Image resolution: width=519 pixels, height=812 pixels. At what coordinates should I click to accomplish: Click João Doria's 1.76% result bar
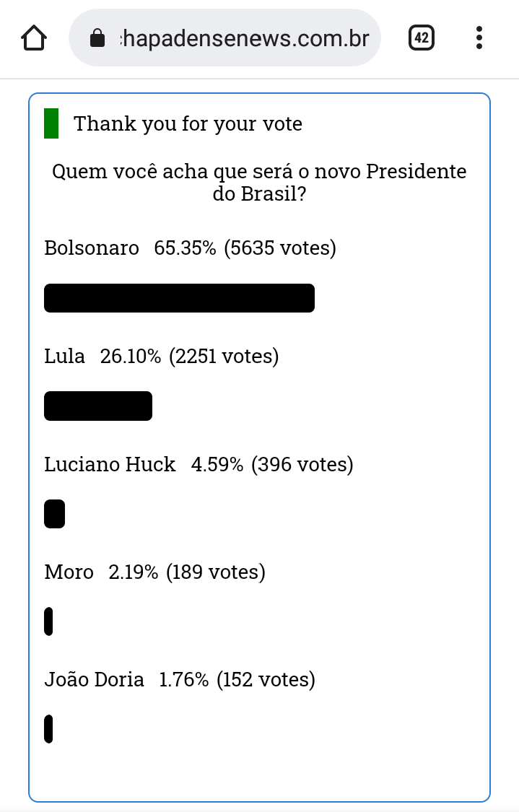click(48, 729)
